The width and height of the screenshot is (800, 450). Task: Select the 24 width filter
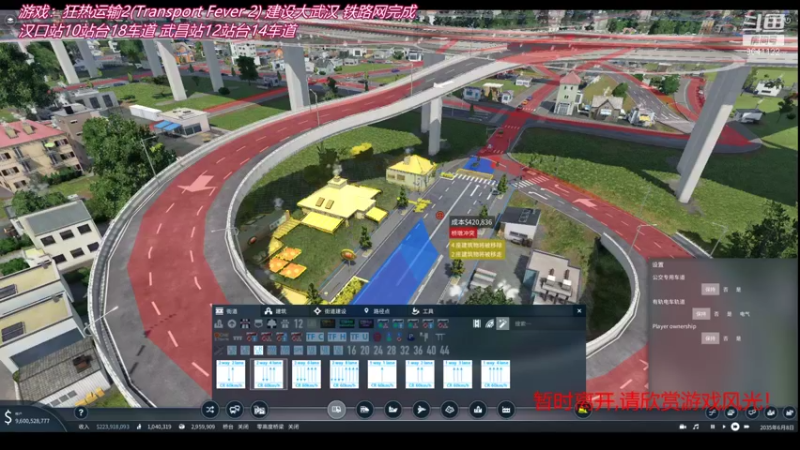click(378, 351)
